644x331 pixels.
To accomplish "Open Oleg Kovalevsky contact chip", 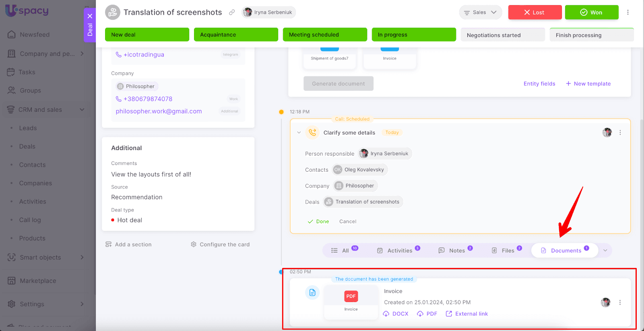I will (360, 170).
